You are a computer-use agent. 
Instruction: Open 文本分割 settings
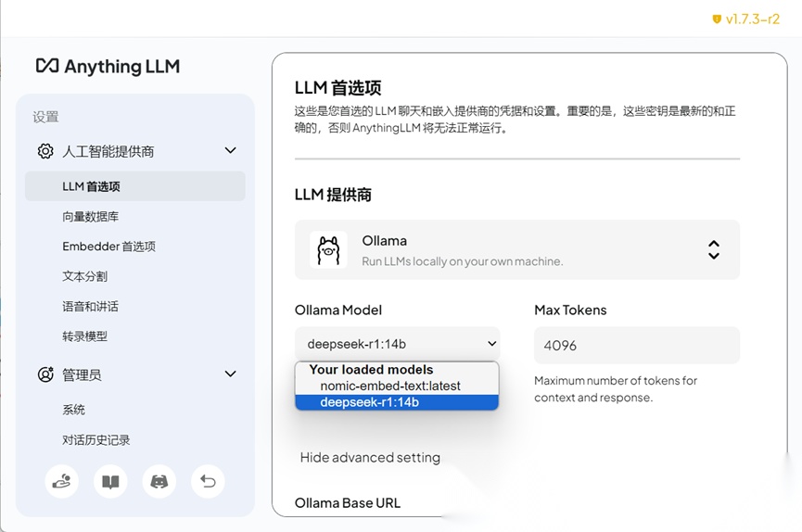85,276
